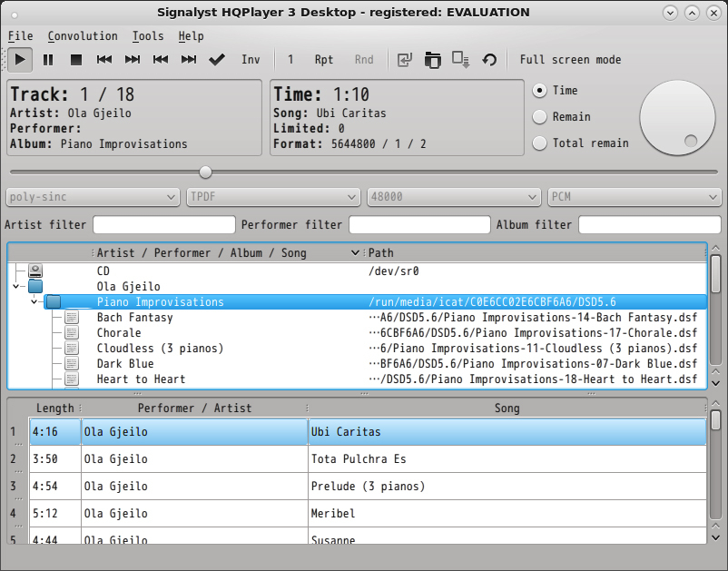Screen dimensions: 728x571
Task: Open the File menu
Action: point(21,36)
